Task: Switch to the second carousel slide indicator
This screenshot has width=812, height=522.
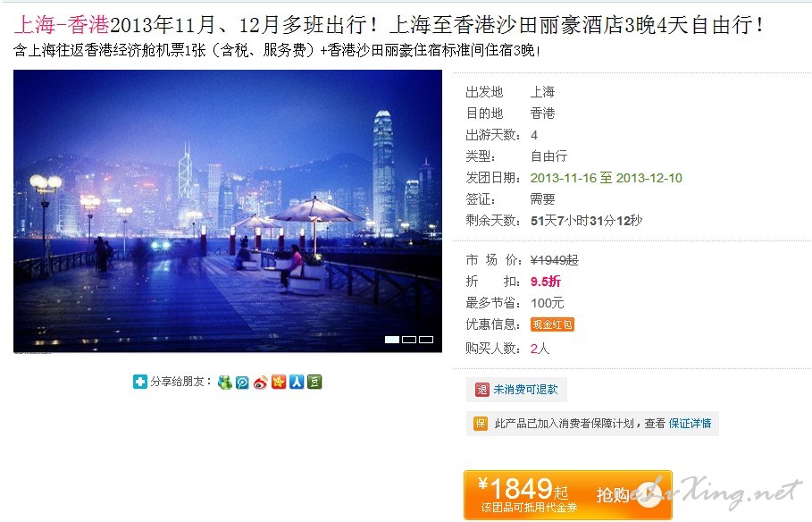Action: (409, 340)
